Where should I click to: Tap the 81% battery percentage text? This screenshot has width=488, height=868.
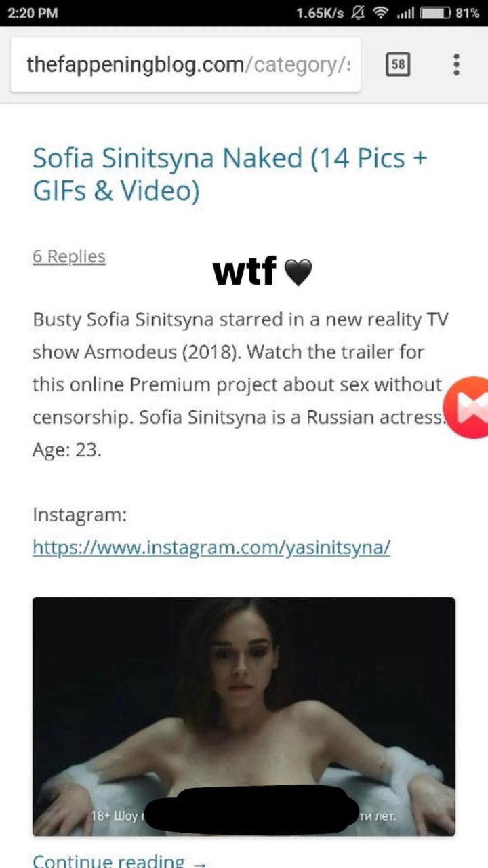click(x=468, y=13)
